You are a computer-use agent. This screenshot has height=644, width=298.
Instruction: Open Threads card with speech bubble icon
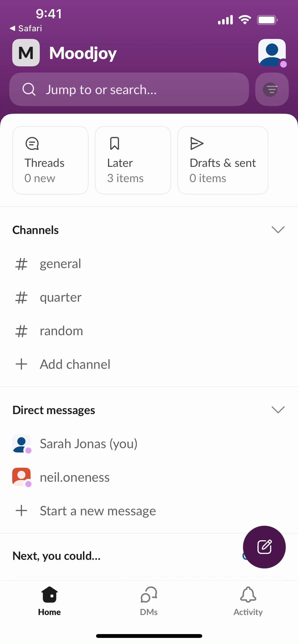50,160
